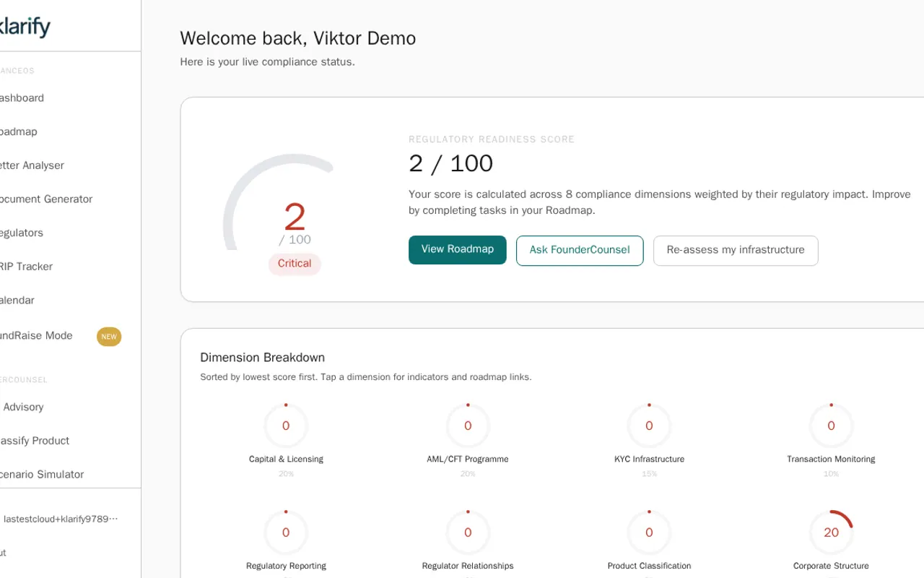
Task: Click the Klarify logo
Action: point(24,27)
